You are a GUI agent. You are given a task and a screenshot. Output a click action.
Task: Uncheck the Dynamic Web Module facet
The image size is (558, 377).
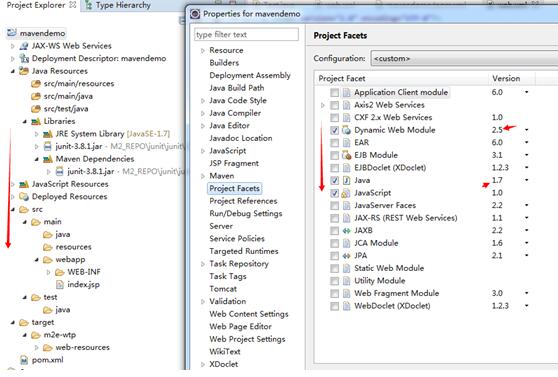pos(334,130)
